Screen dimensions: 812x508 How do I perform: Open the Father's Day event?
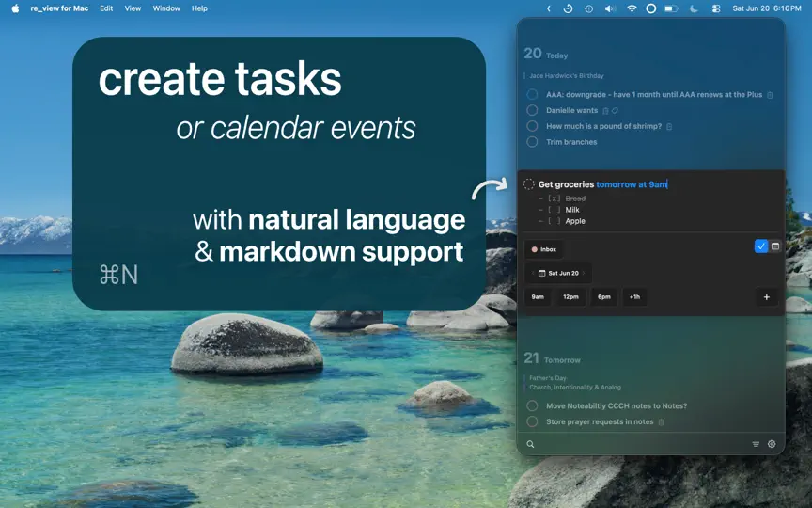(x=548, y=378)
